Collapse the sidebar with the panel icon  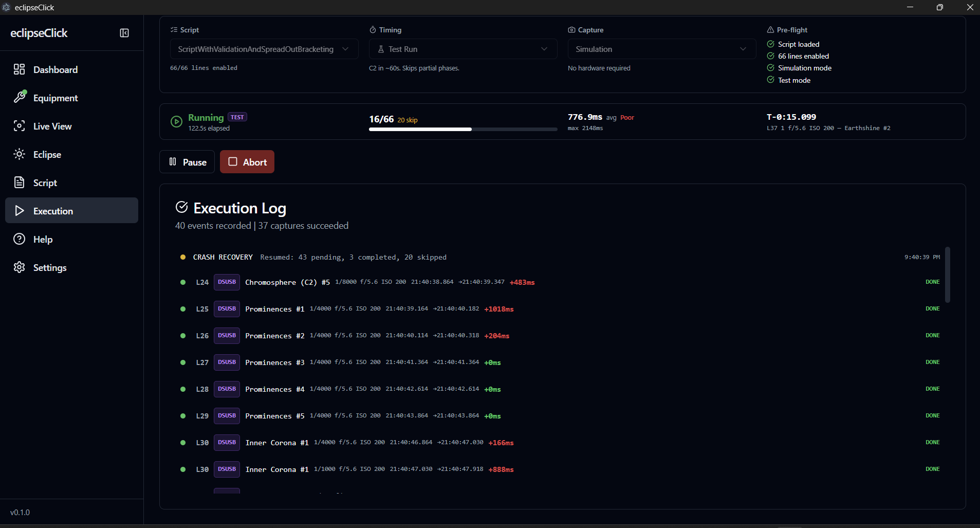coord(124,33)
